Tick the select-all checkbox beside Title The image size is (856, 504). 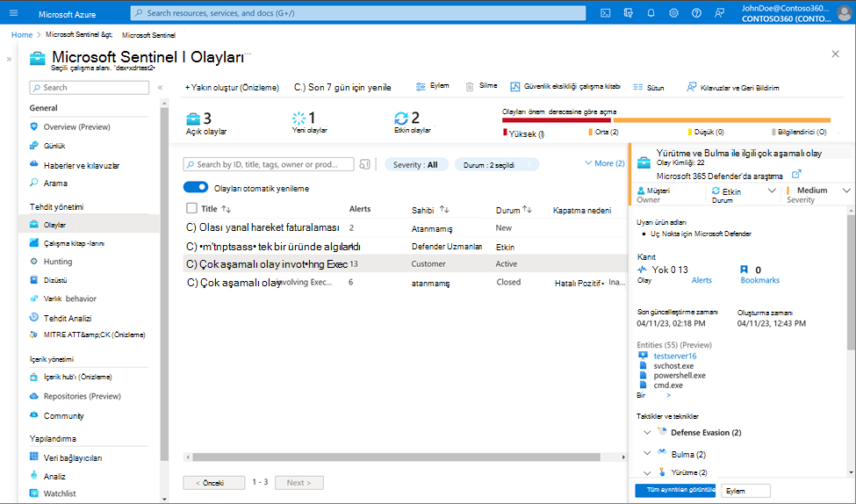(x=191, y=208)
